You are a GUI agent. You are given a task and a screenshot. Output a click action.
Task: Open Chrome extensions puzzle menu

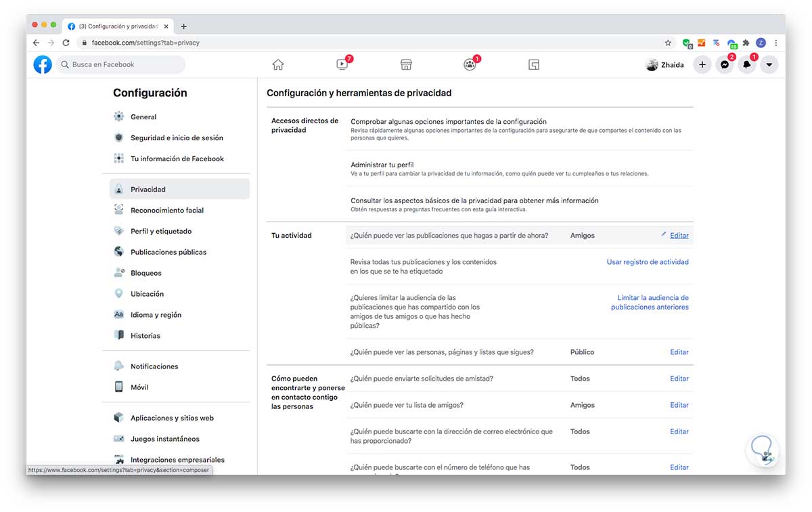tap(746, 43)
